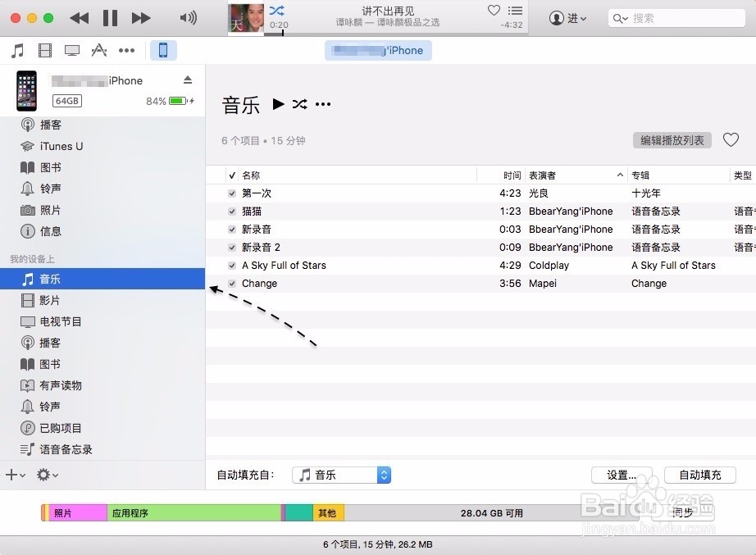This screenshot has width=756, height=555.
Task: Open the Apps library icon
Action: point(99,50)
